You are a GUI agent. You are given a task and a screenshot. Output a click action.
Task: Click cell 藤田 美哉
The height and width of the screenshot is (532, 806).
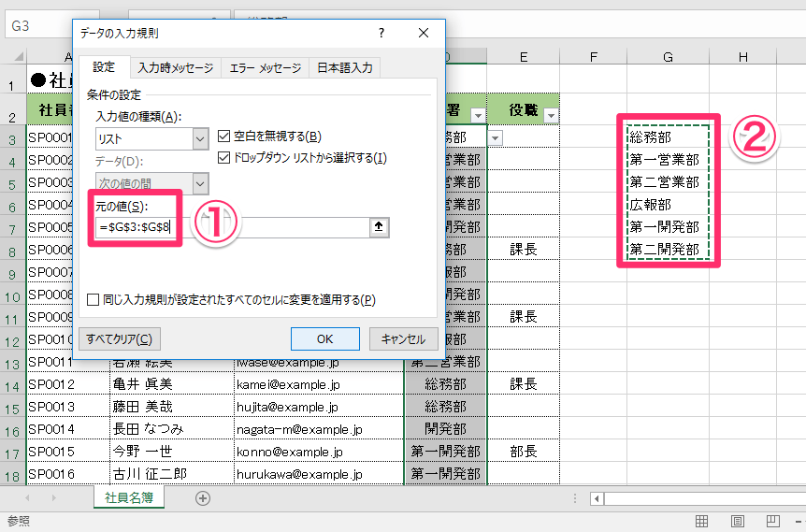(172, 407)
